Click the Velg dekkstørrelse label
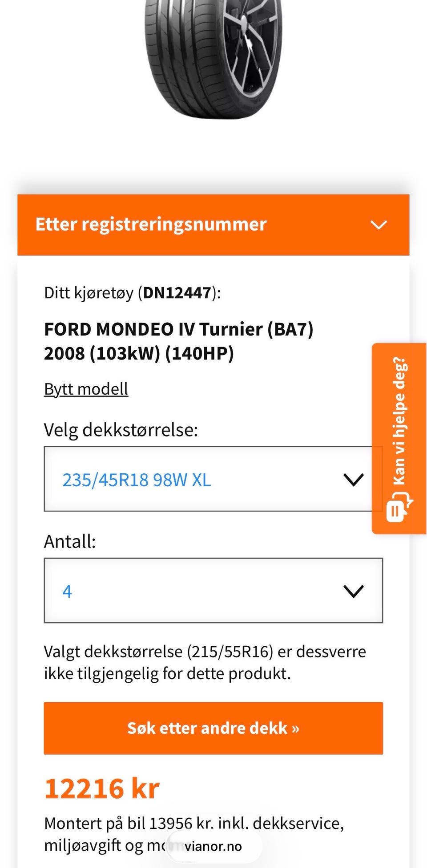This screenshot has width=427, height=868. click(121, 430)
